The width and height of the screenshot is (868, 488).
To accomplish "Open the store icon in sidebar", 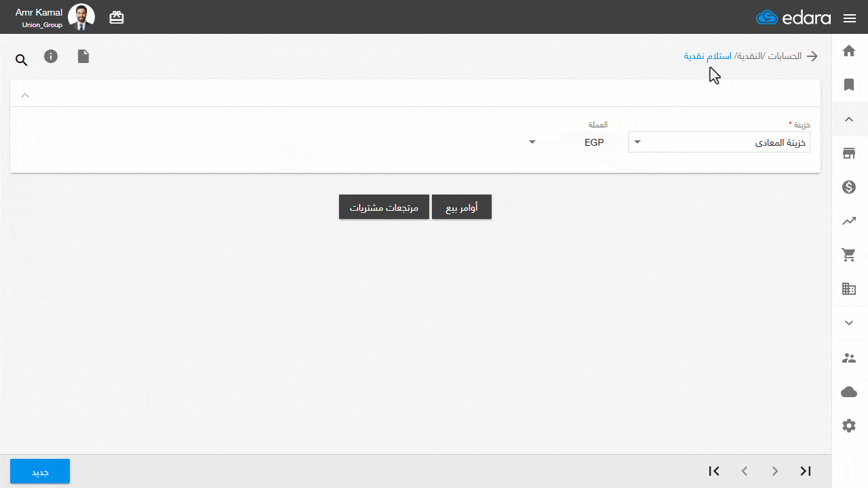I will tap(849, 153).
